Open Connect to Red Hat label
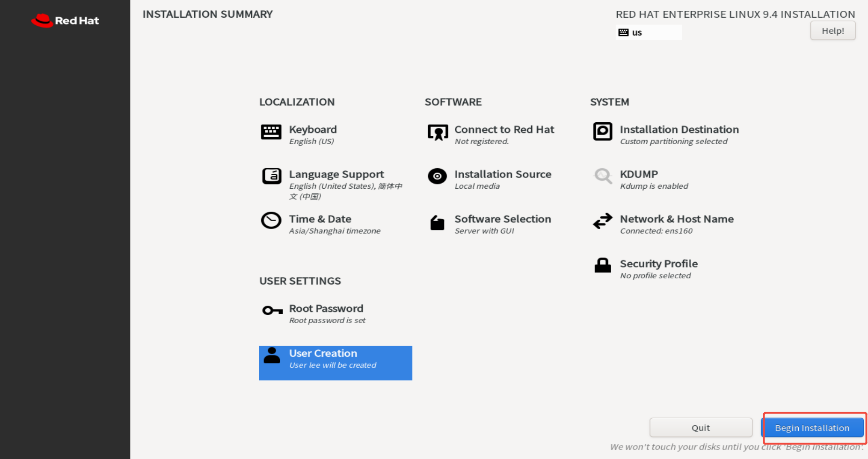868x459 pixels. pos(504,129)
